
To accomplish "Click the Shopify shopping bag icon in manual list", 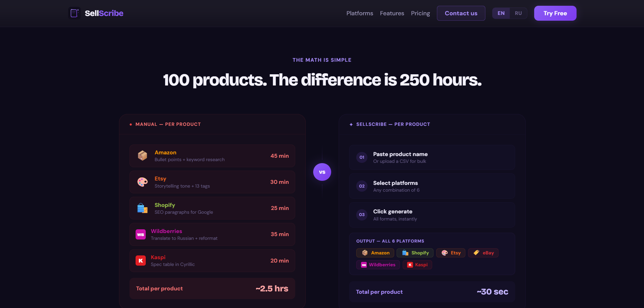I will [142, 208].
